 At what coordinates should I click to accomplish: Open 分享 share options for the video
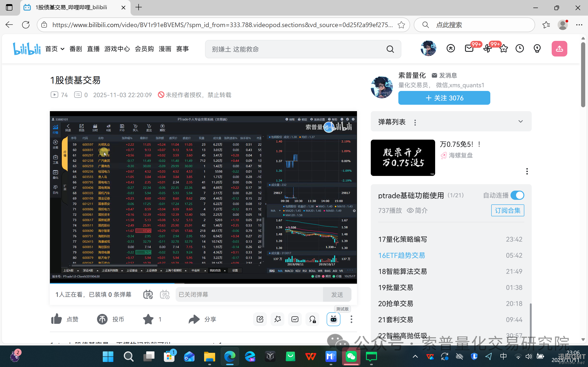coord(194,319)
